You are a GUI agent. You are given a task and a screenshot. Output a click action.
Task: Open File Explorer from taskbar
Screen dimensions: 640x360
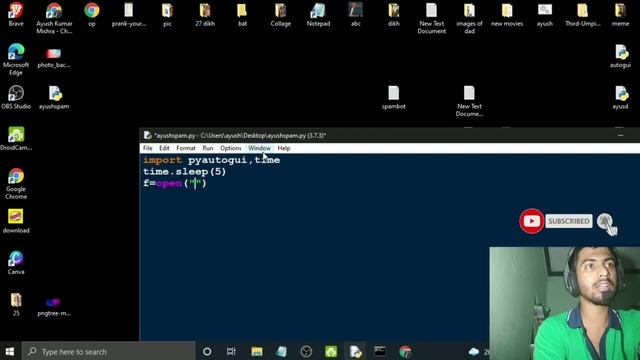(x=257, y=351)
